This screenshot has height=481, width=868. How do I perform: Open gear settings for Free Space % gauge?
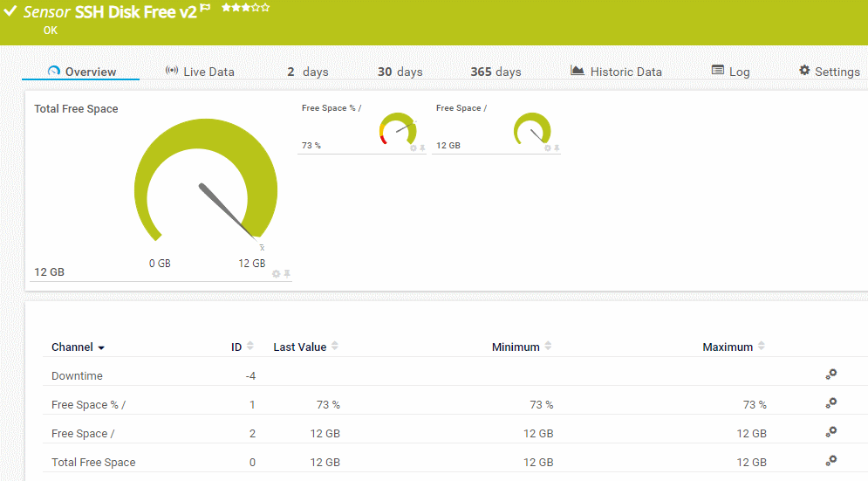click(x=413, y=148)
